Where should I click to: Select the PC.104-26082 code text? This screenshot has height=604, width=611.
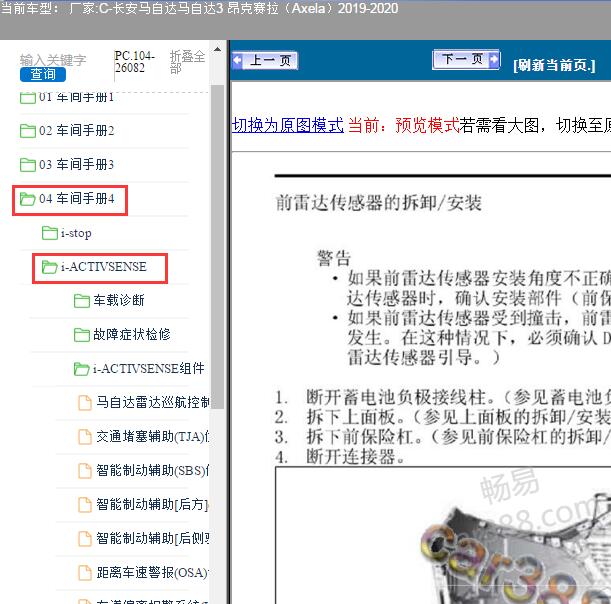point(135,62)
